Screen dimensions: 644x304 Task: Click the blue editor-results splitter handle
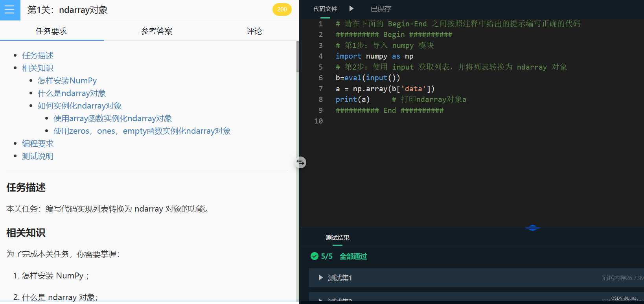(x=532, y=228)
